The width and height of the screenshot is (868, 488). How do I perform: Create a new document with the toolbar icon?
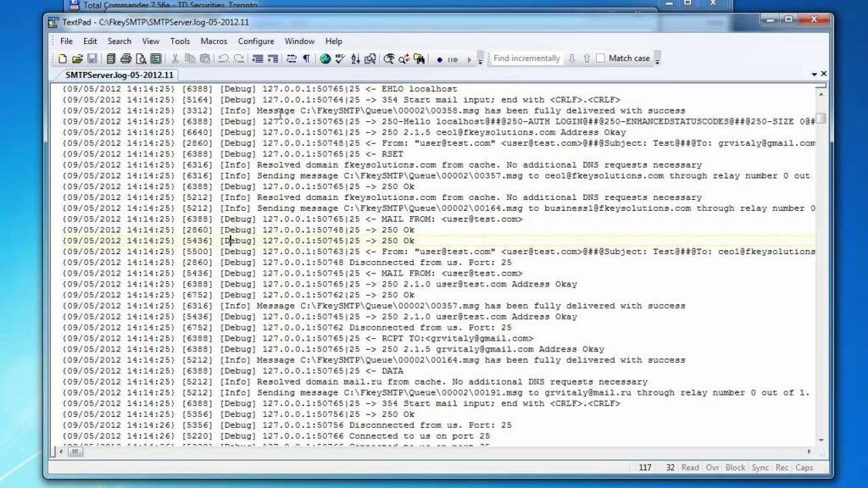(x=63, y=58)
